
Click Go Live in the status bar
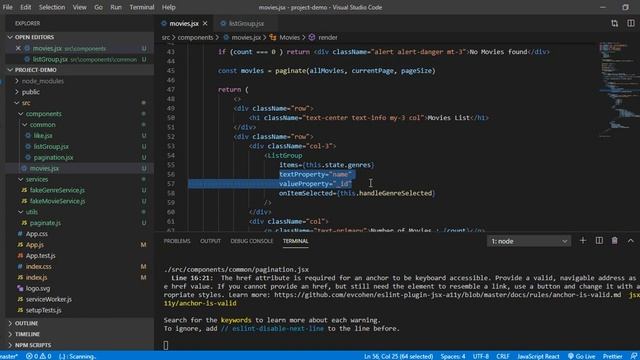pyautogui.click(x=582, y=356)
